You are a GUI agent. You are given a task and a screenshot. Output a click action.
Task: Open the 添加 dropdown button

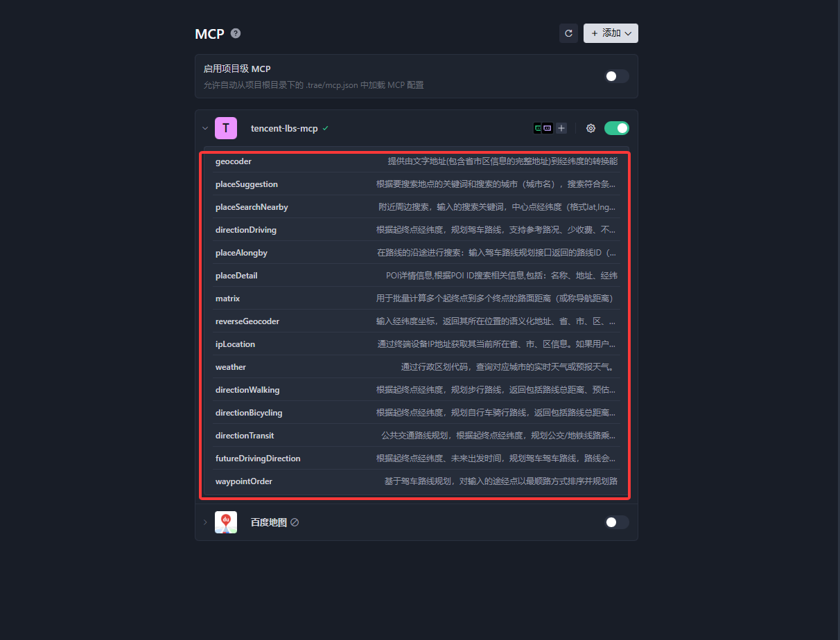[x=611, y=33]
